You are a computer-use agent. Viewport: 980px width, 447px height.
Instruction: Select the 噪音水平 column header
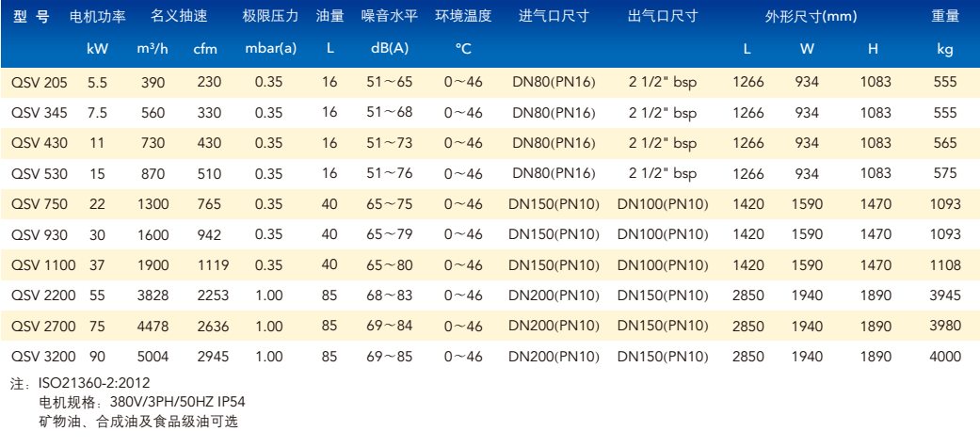[389, 16]
